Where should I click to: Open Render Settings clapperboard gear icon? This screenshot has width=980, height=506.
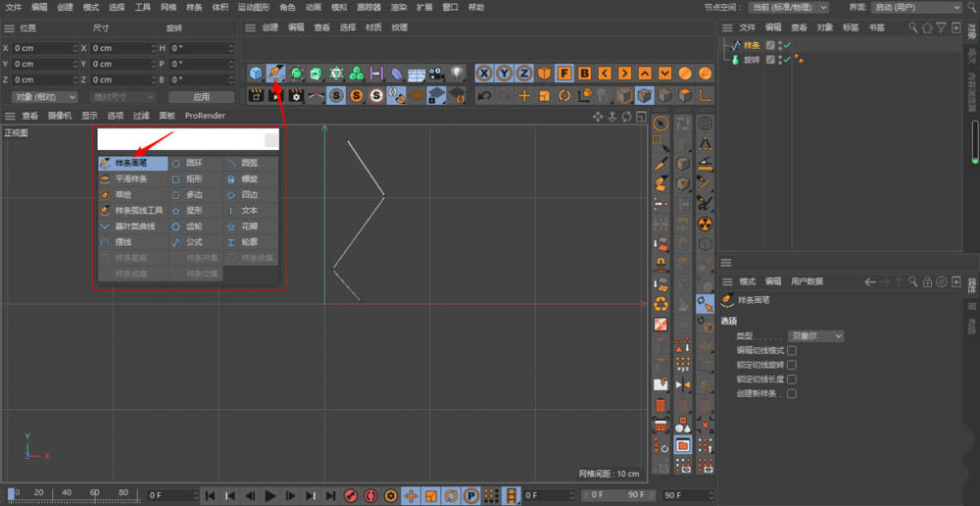[296, 96]
